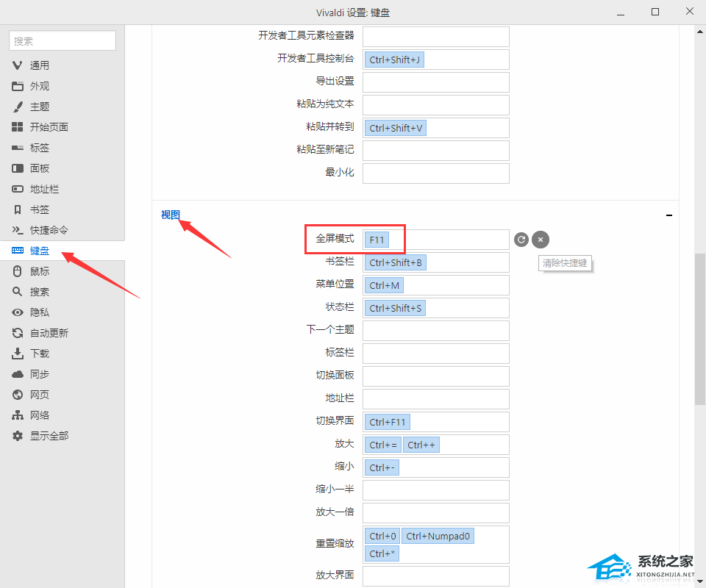Open the 鼠标 mouse icon

(18, 271)
